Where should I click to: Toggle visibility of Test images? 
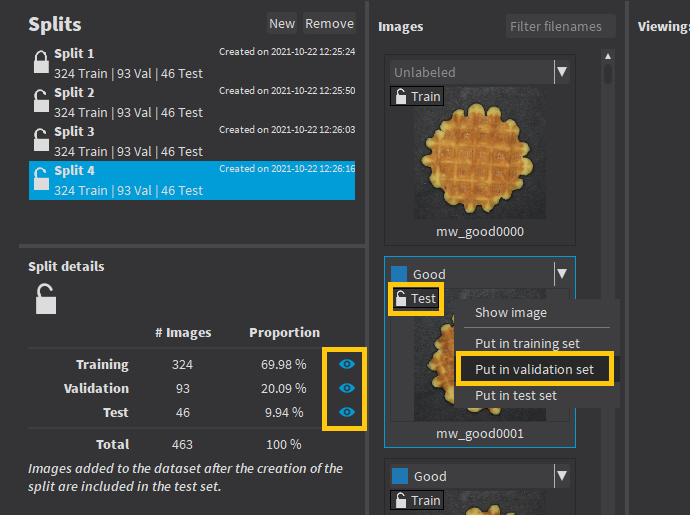pos(347,412)
